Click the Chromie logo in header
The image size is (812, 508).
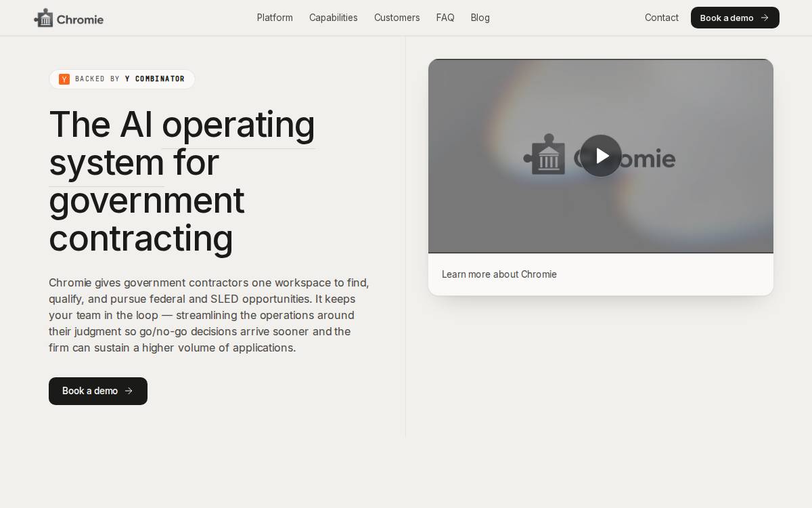click(68, 18)
